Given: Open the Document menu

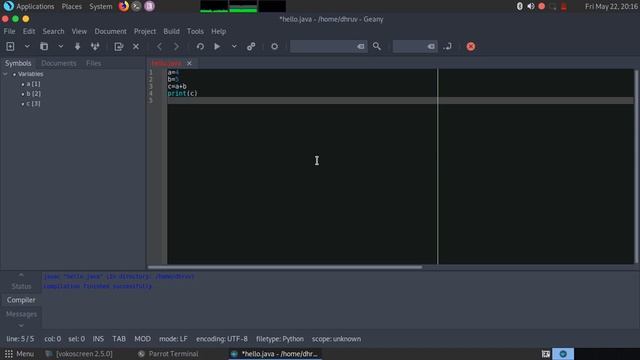Looking at the screenshot, I should (x=111, y=31).
